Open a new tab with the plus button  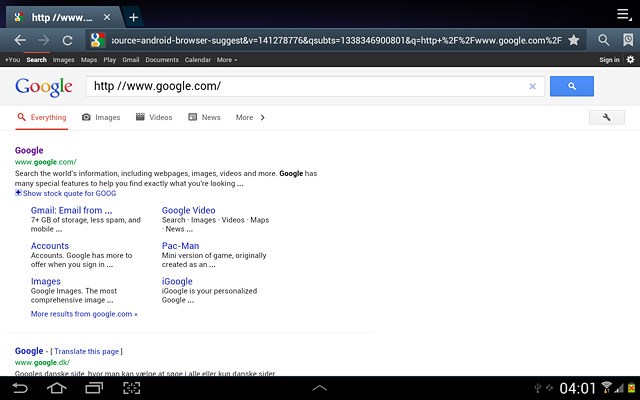coord(133,18)
